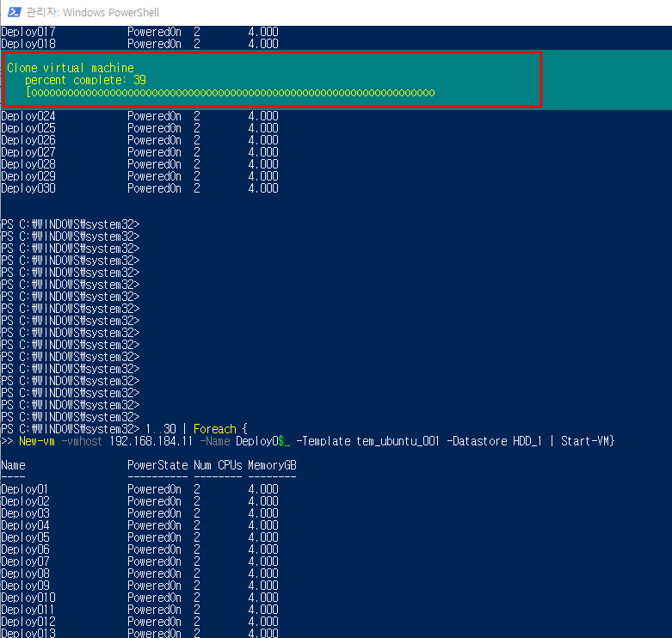This screenshot has width=672, height=638.
Task: Click the Deploy08 row name
Action: (25, 573)
